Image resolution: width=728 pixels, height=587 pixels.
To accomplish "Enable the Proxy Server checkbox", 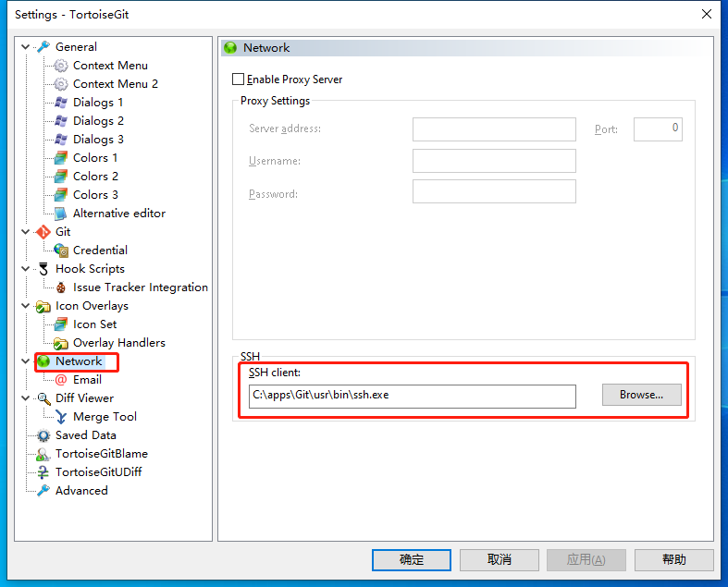I will click(238, 79).
